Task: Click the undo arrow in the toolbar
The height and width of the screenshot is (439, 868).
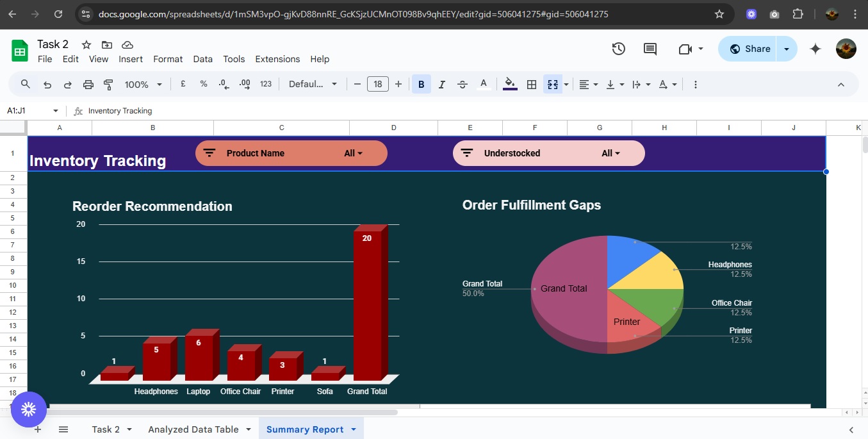Action: coord(47,85)
